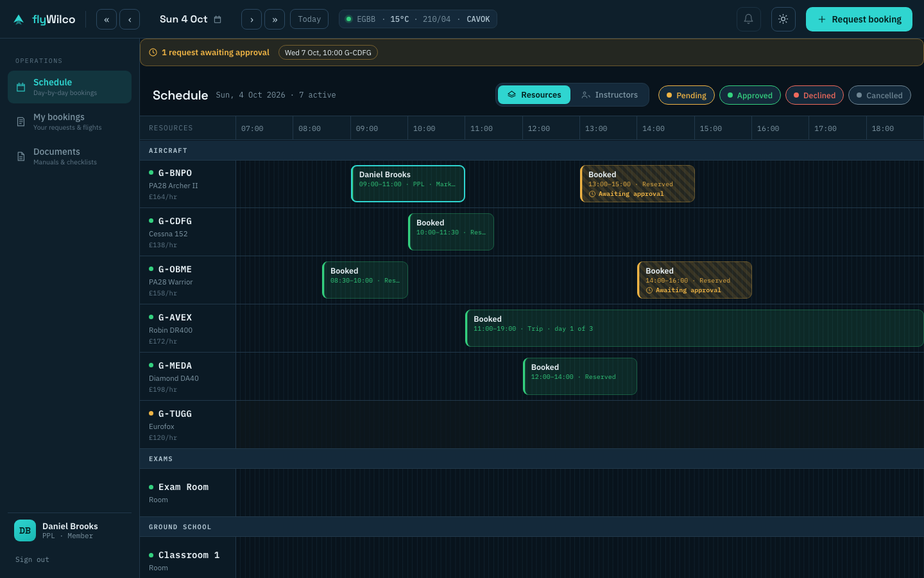This screenshot has width=924, height=578.
Task: Click the clock icon in approval banner
Action: (153, 53)
